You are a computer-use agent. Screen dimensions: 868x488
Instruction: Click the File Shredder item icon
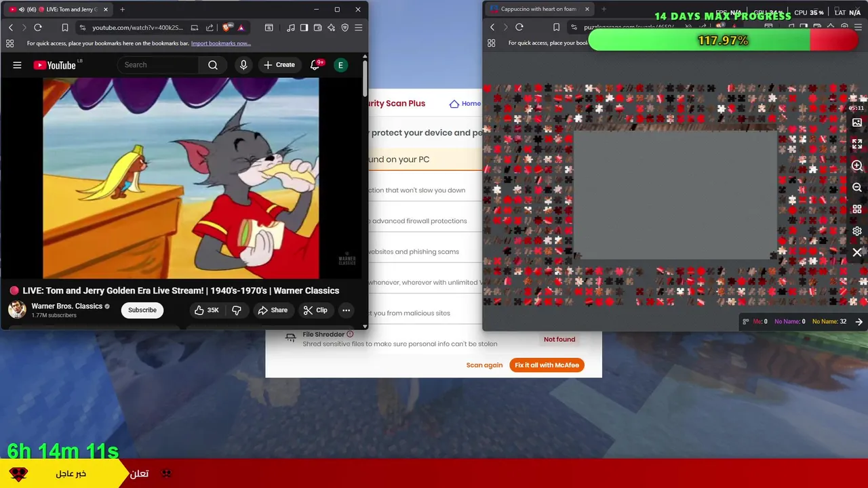[x=290, y=338]
